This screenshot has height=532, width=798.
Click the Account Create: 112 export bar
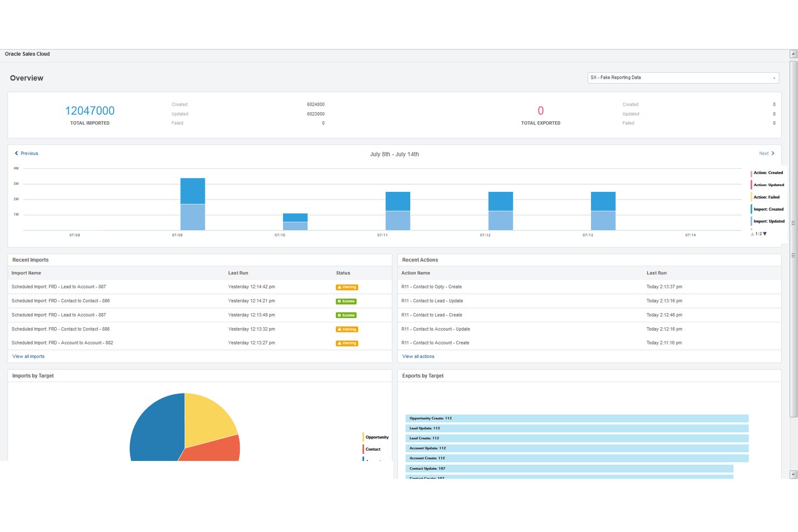[577, 458]
